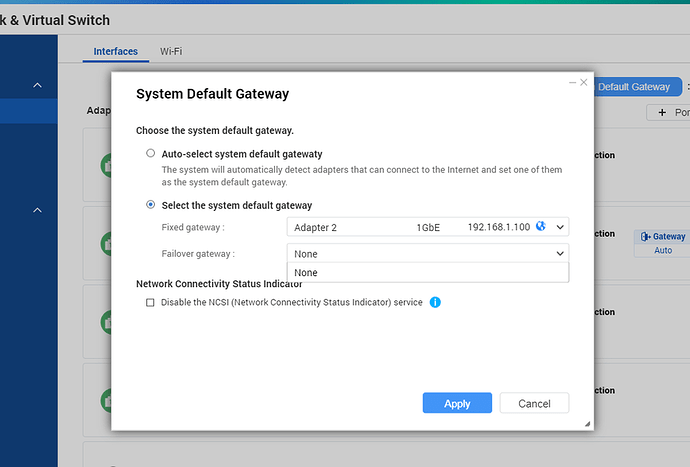Switch to the Wi-Fi tab
This screenshot has height=467, width=690.
click(x=171, y=51)
